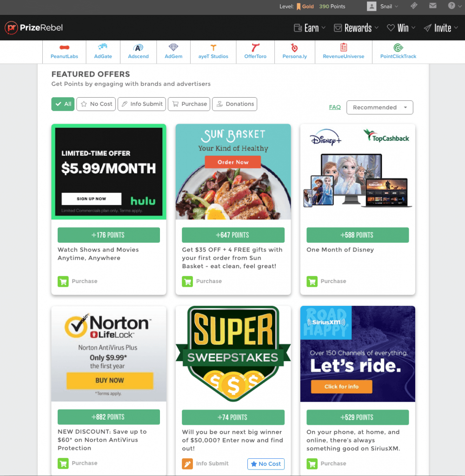Switch to the RevenueUniverse tab label
Image resolution: width=465 pixels, height=476 pixels.
pos(344,56)
